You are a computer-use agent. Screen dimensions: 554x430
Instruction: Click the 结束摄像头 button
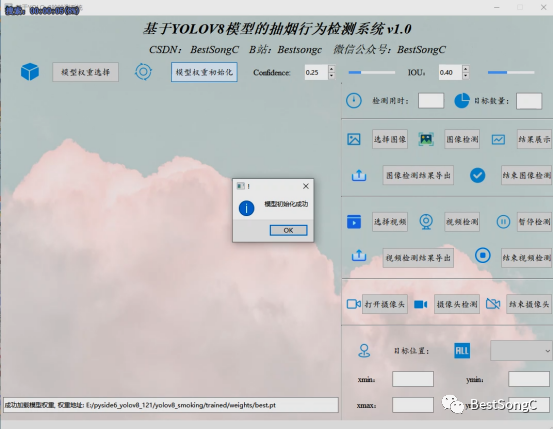tap(529, 304)
